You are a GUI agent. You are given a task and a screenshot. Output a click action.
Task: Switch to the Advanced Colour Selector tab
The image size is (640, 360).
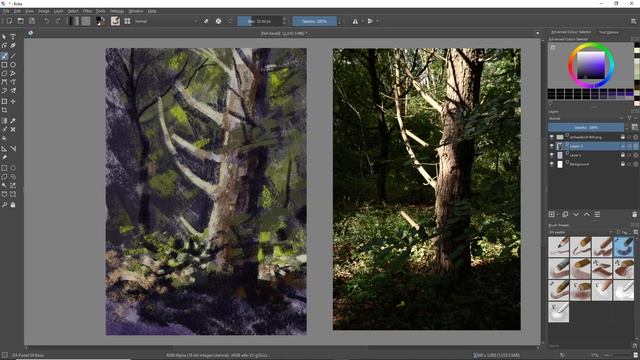coord(571,32)
